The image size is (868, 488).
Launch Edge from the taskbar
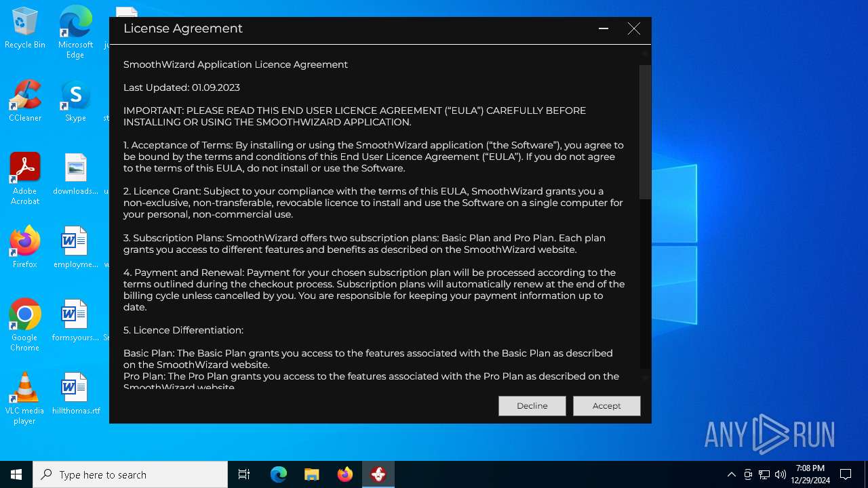[279, 474]
